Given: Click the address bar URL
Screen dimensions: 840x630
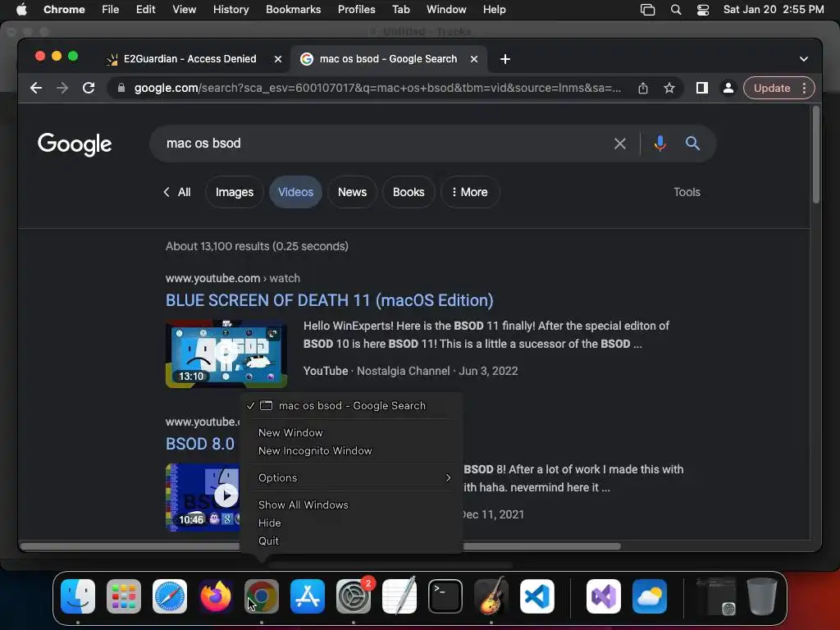Looking at the screenshot, I should click(377, 88).
